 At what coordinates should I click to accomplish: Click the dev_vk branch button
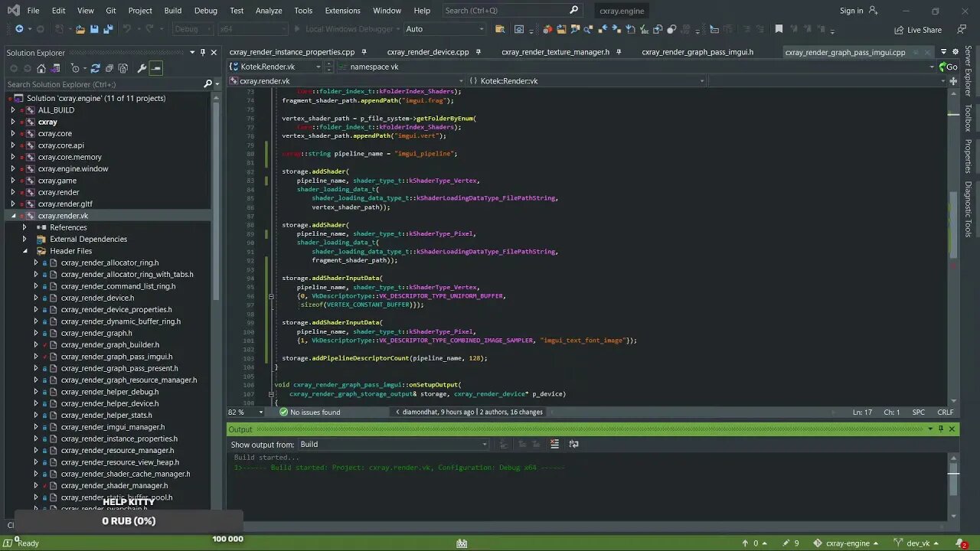tap(916, 543)
